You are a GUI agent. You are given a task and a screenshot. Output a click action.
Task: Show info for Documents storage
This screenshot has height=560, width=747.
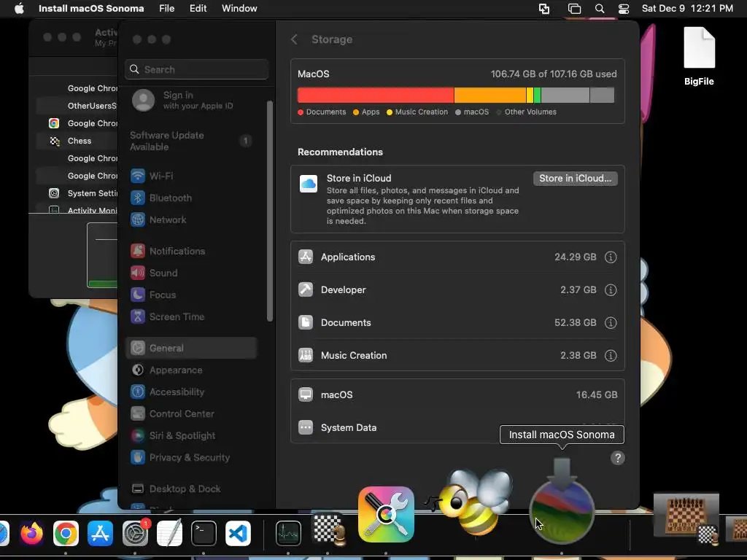coord(611,323)
